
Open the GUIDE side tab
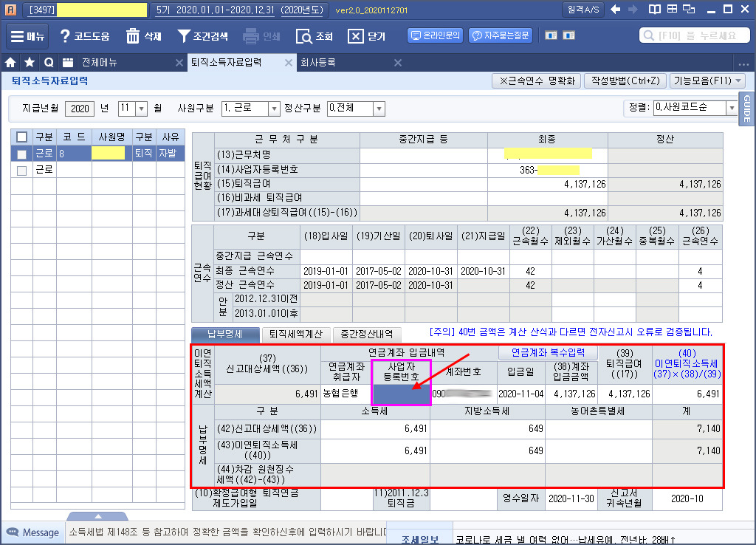(747, 109)
